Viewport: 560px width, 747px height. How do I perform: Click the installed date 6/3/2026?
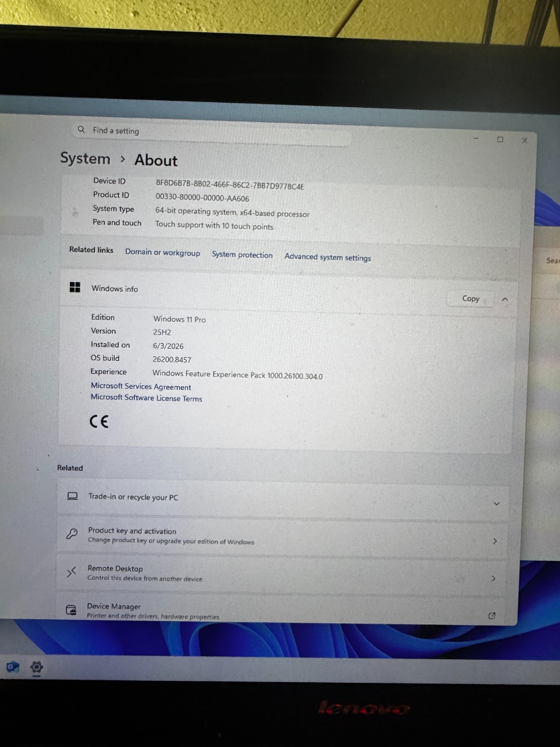pos(168,346)
